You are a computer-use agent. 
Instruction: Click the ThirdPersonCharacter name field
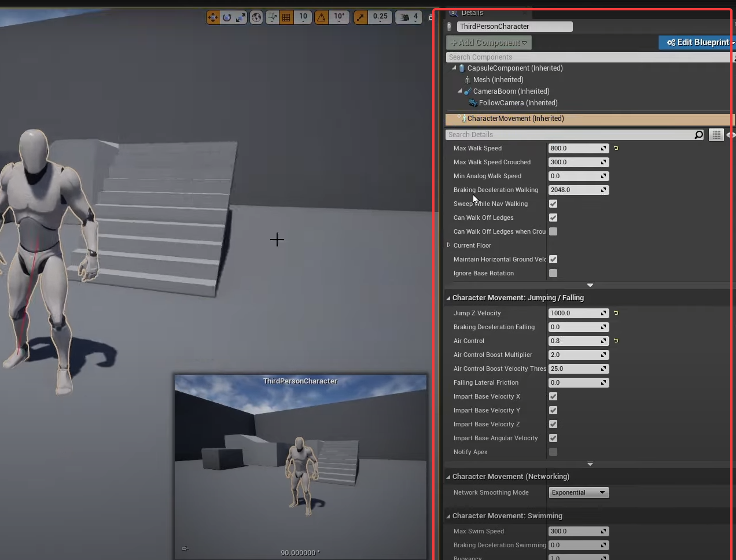point(514,27)
